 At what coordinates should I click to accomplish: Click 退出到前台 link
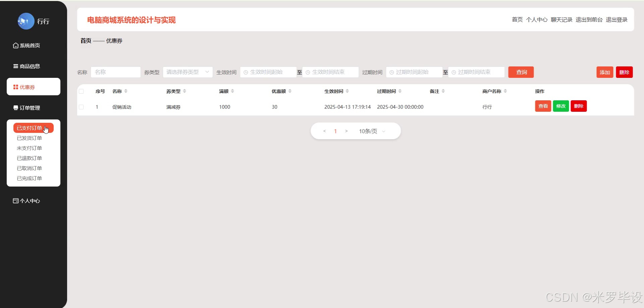(x=589, y=19)
